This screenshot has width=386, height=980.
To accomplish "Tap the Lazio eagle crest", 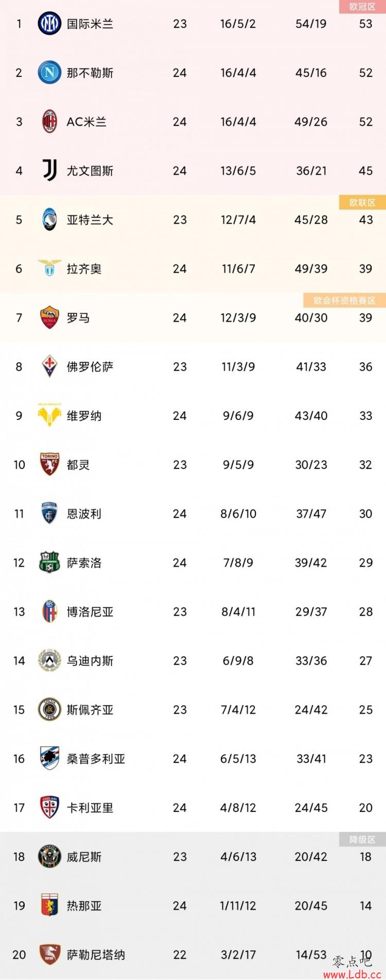I will point(49,268).
